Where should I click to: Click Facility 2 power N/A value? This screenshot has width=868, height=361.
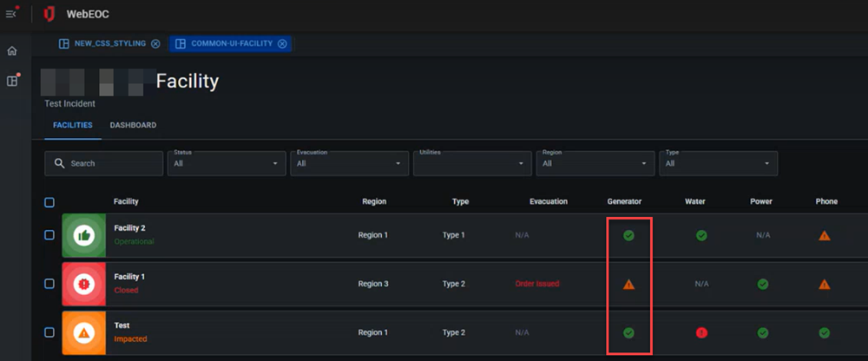click(x=763, y=235)
